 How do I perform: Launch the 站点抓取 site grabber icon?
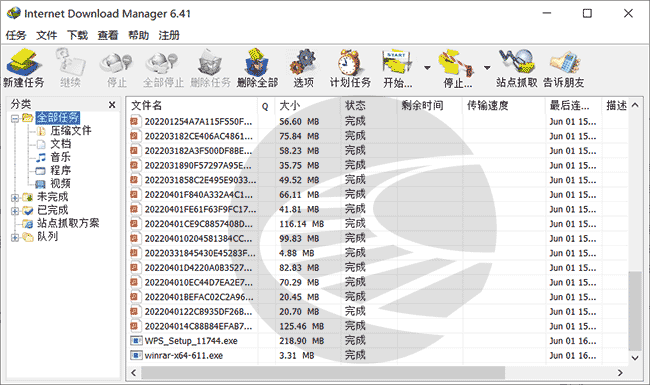pyautogui.click(x=517, y=63)
